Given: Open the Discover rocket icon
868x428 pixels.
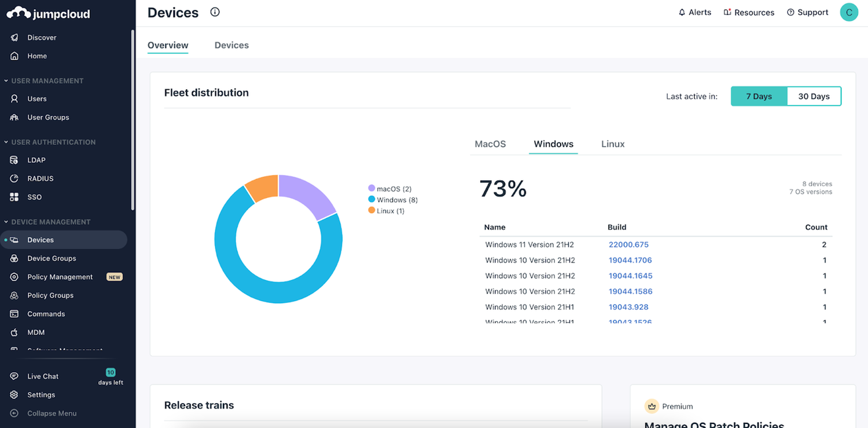Looking at the screenshot, I should [x=14, y=38].
